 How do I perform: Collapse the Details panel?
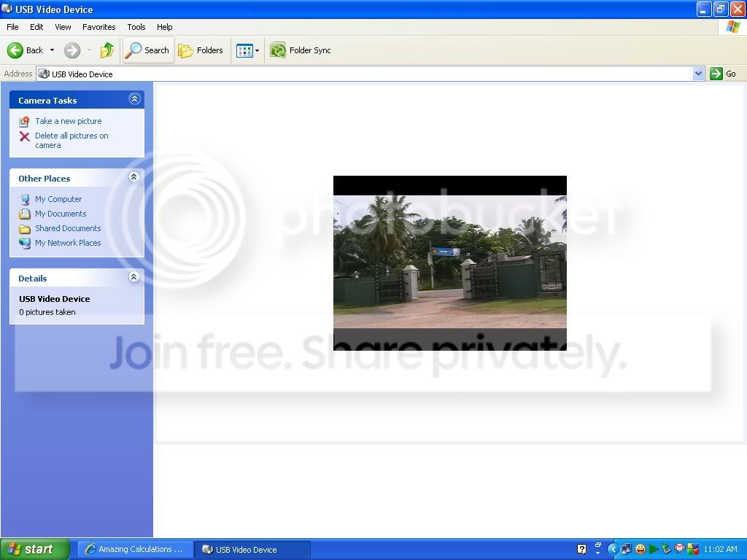click(134, 277)
